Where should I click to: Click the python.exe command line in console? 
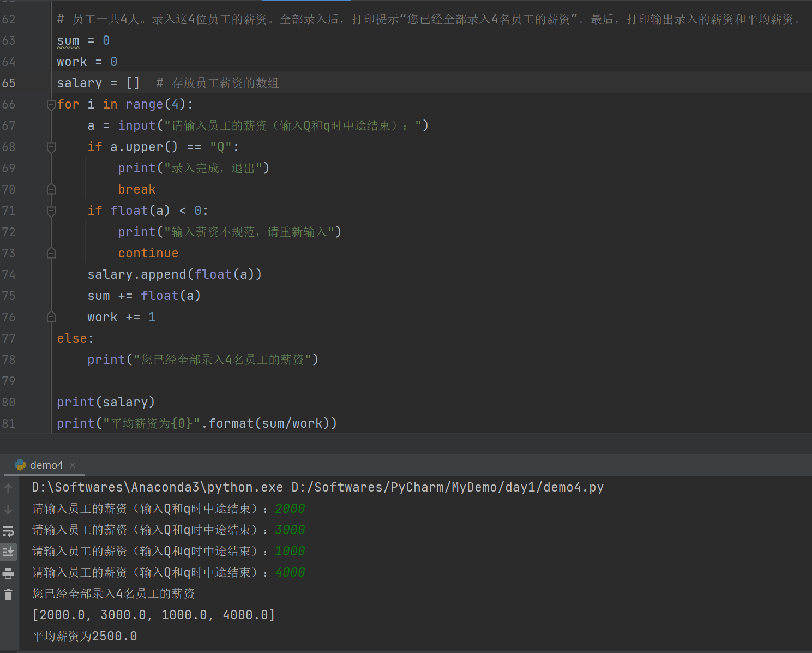point(317,487)
